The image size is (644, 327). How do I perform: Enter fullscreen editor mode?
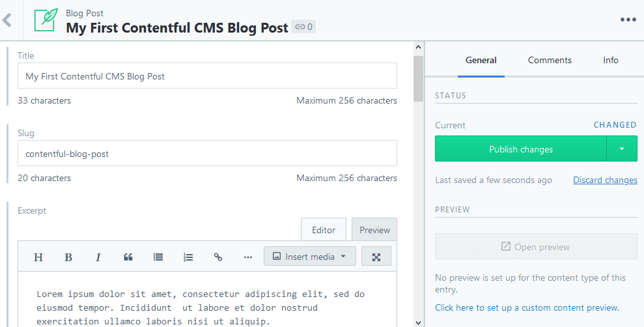[376, 257]
